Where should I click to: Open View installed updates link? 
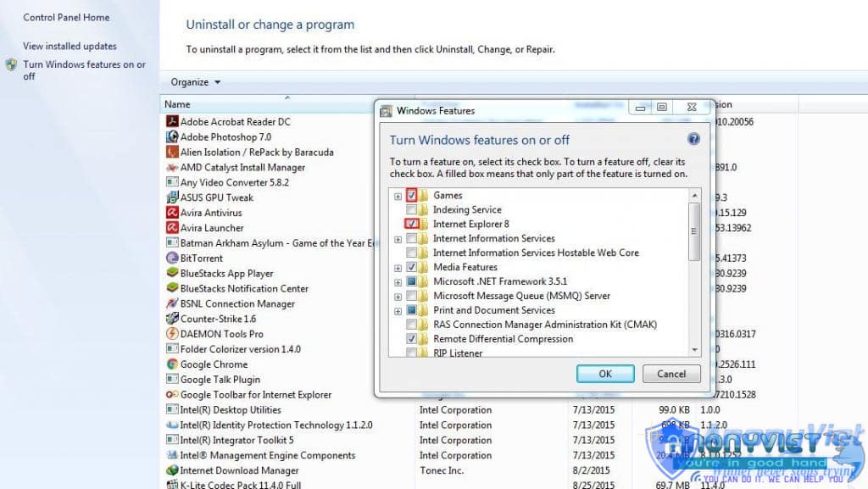click(x=70, y=46)
